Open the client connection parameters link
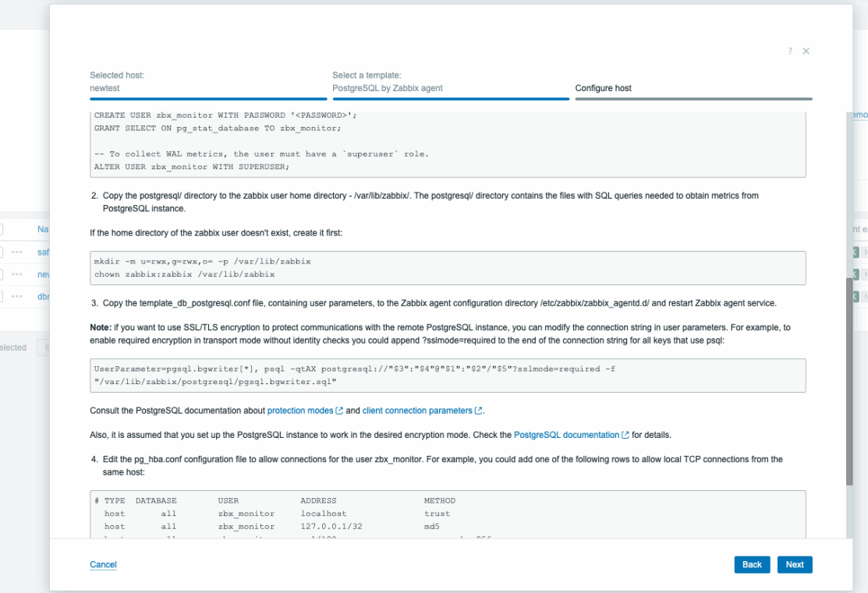The width and height of the screenshot is (868, 593). [x=417, y=411]
